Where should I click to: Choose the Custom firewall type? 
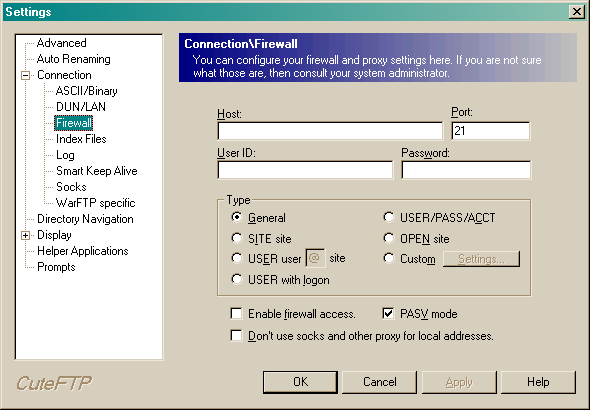[x=389, y=259]
